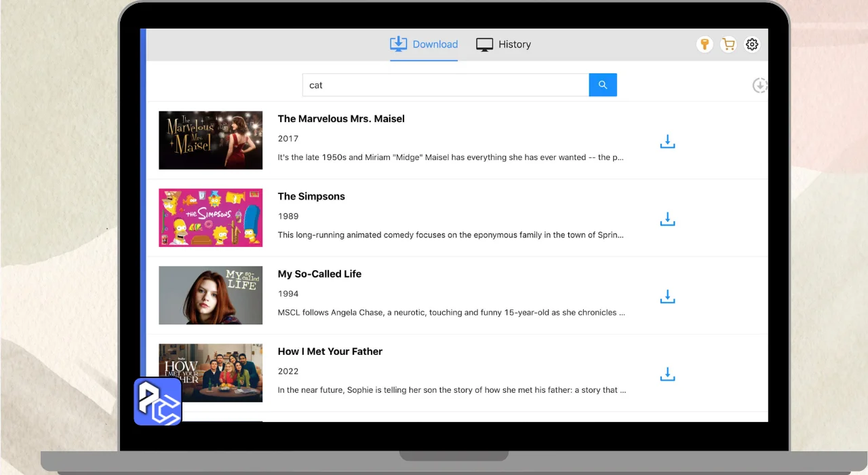The height and width of the screenshot is (475, 868).
Task: Click the title 'The Marvelous Mrs. Maisel'
Action: click(x=341, y=119)
